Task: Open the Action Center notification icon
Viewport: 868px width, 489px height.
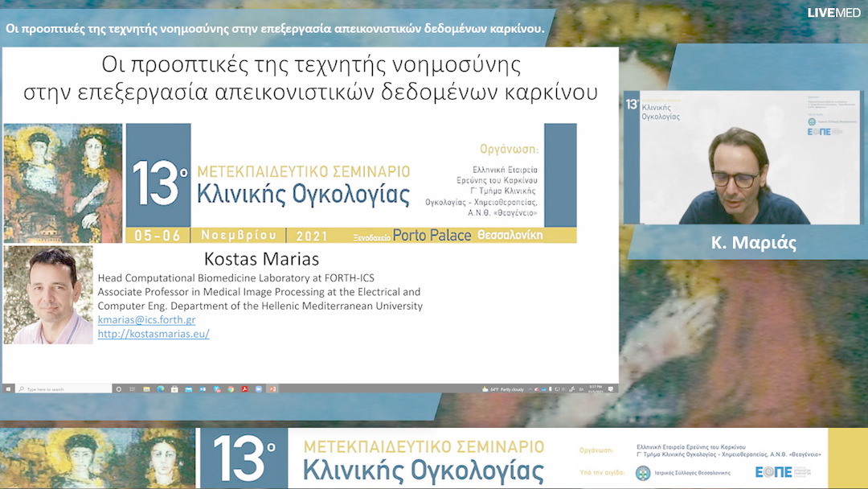Action: coord(612,390)
